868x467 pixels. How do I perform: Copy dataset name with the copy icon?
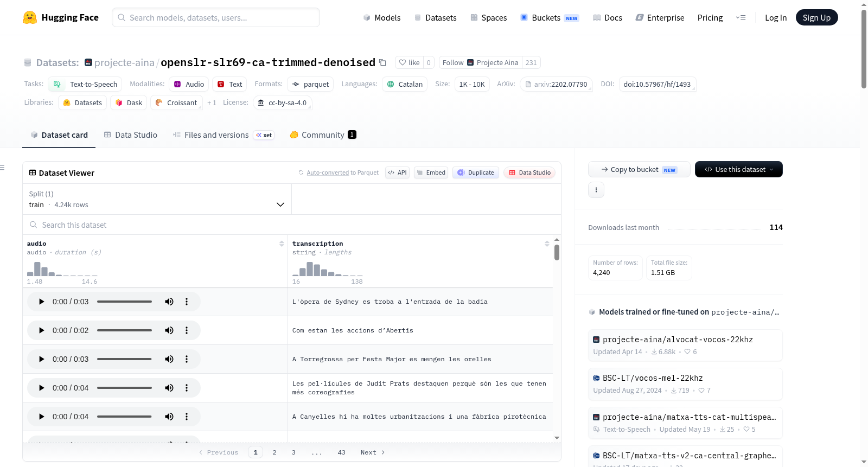point(382,62)
